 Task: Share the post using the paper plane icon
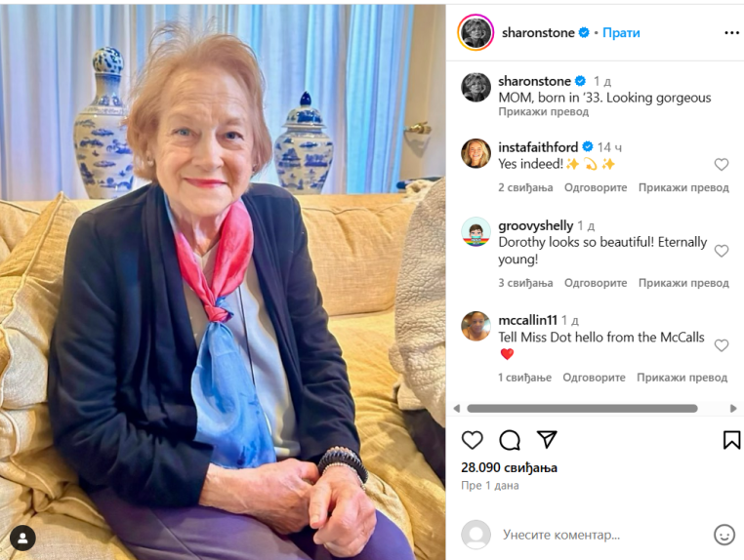(x=547, y=439)
